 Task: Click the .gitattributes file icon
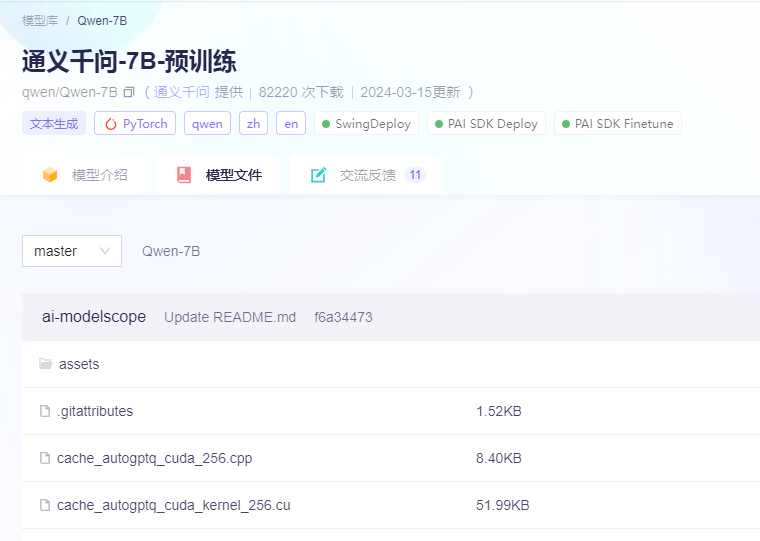click(x=45, y=411)
